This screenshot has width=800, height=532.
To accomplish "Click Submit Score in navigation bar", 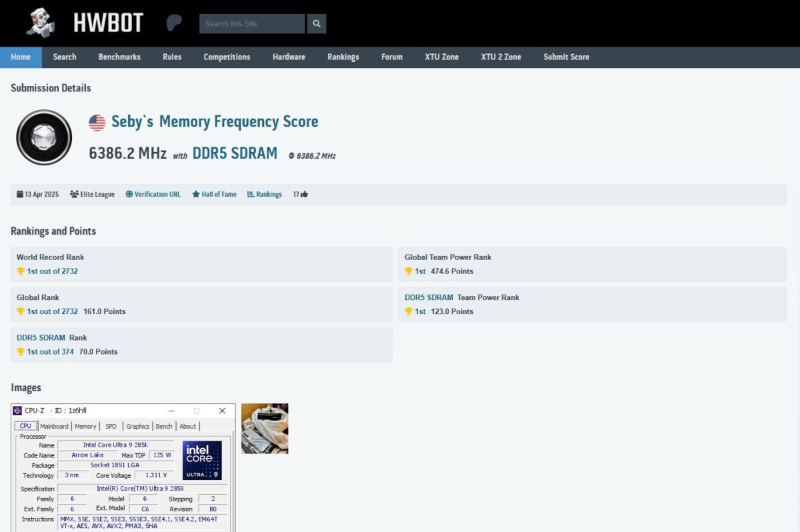I will click(x=566, y=57).
